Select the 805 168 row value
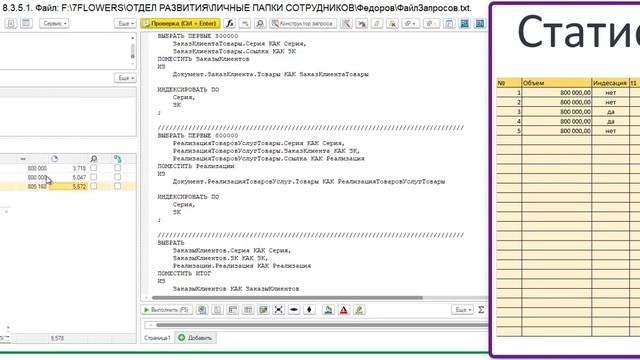The image size is (640, 360). [37, 187]
